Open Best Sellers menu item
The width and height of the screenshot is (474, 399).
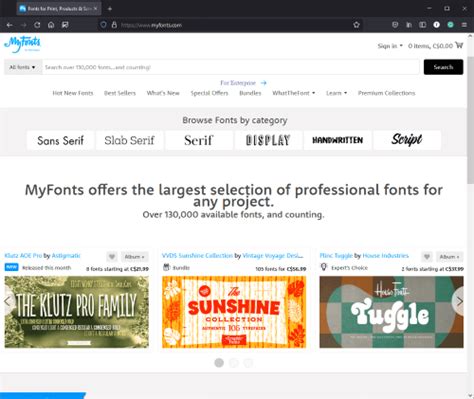pos(120,93)
